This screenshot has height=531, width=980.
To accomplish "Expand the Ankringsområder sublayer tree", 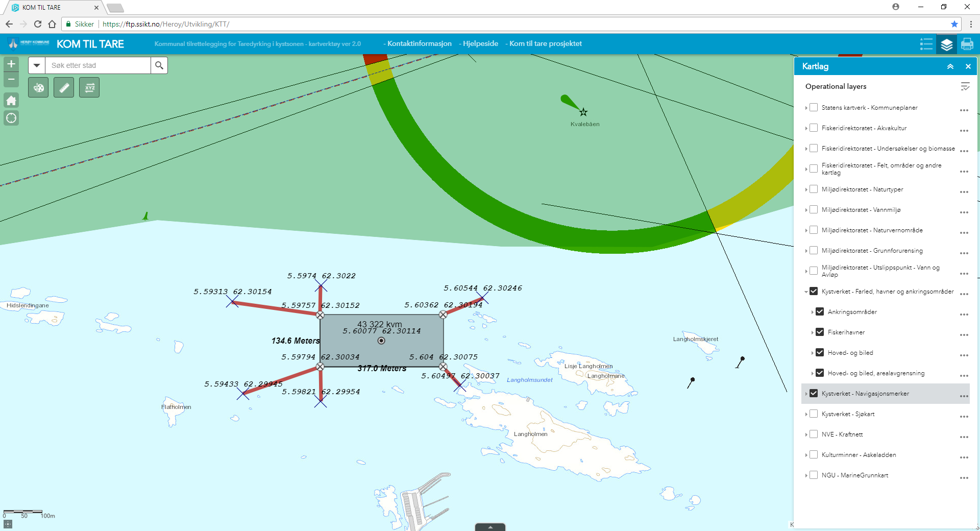I will point(812,312).
